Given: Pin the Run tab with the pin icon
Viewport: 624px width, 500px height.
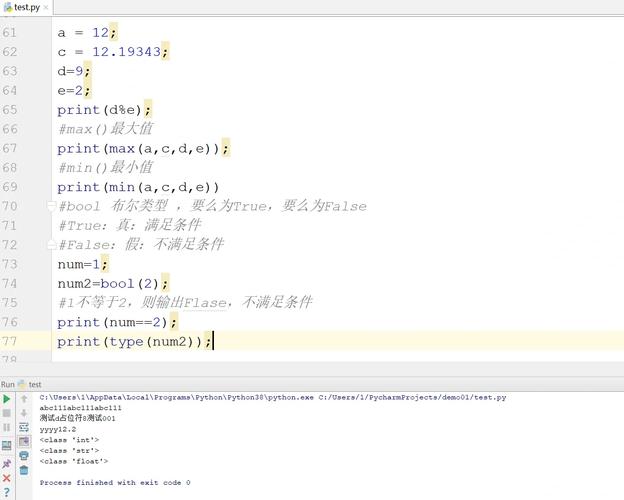Looking at the screenshot, I should 6,464.
